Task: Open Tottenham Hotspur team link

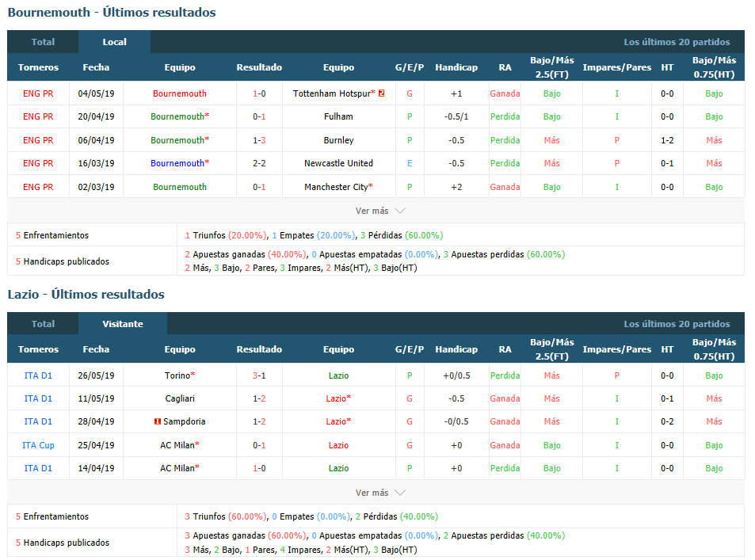Action: [x=334, y=93]
